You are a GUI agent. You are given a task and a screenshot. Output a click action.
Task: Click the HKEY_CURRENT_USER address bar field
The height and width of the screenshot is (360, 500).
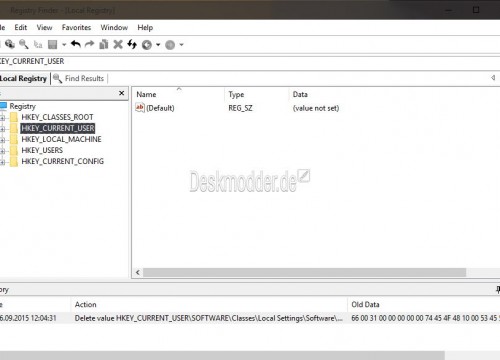250,61
